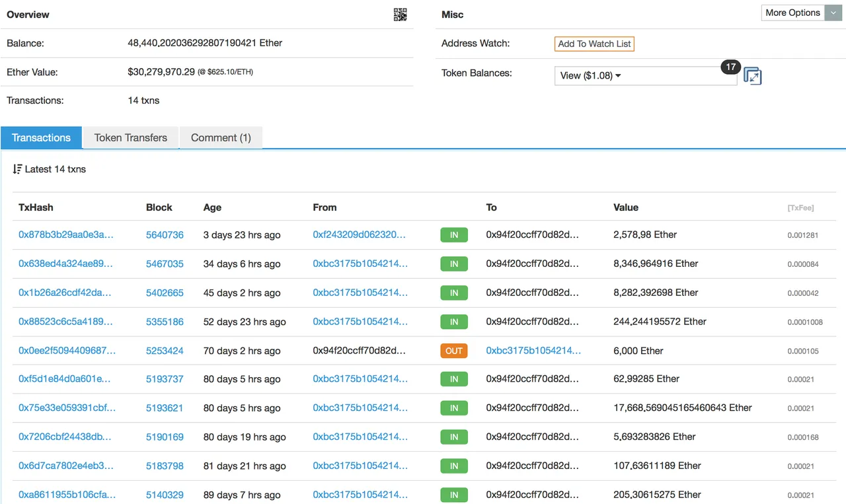Open block 5467035
846x504 pixels.
pos(165,264)
